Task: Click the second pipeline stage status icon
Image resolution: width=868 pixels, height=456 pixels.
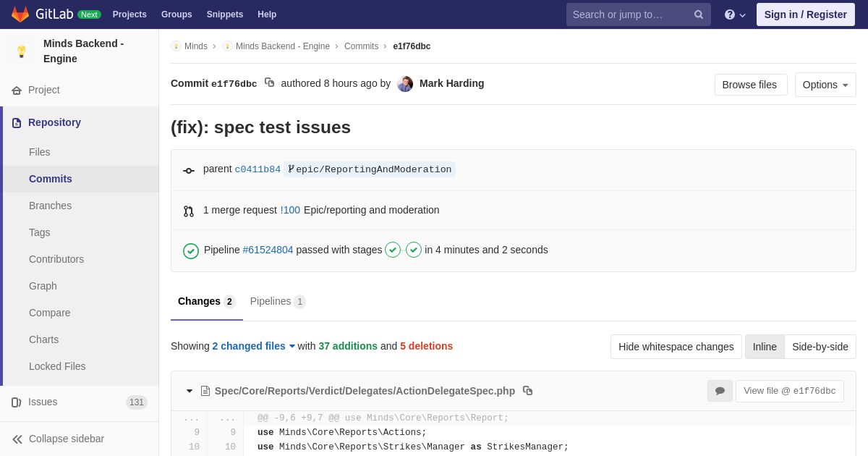Action: tap(414, 250)
